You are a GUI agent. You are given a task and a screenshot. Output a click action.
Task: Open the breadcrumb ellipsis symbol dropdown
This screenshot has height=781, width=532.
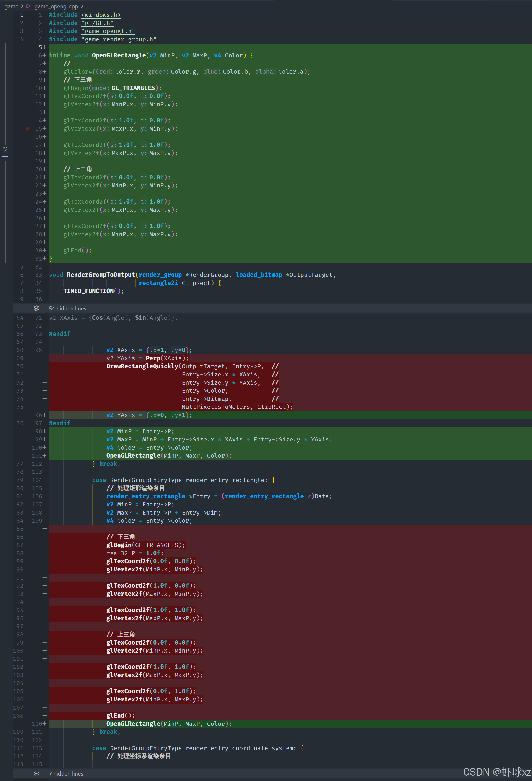[x=87, y=6]
